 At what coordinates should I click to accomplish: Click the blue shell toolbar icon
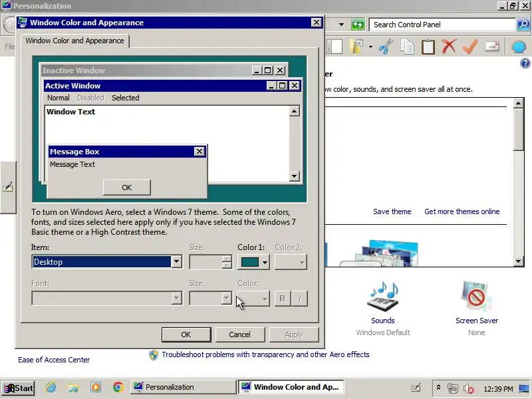click(x=518, y=47)
